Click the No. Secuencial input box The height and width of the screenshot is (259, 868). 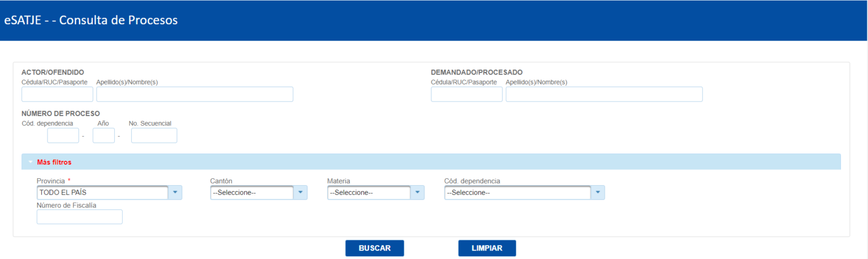click(154, 135)
